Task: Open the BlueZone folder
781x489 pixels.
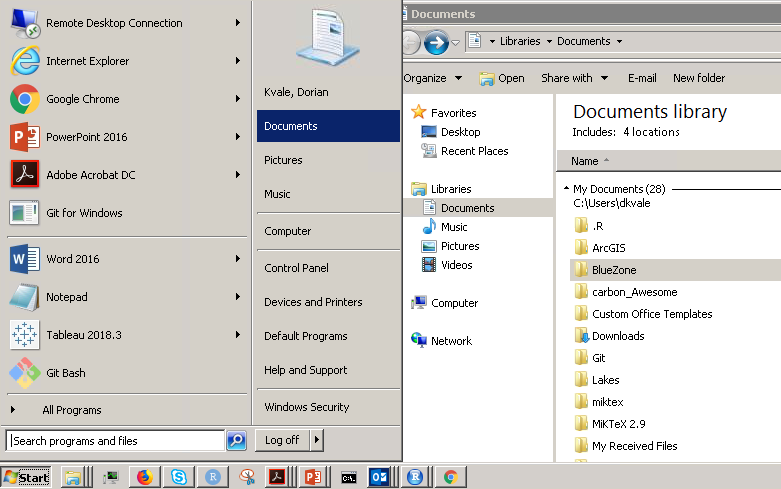Action: (614, 270)
